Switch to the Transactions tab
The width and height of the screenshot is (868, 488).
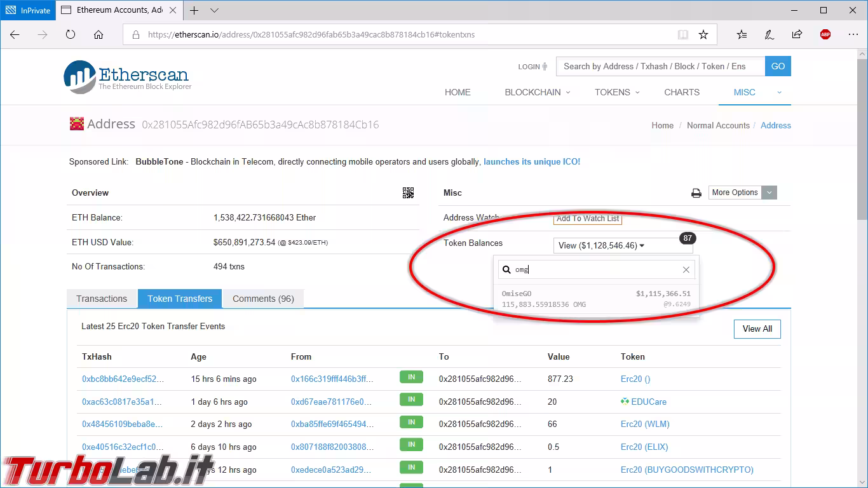pyautogui.click(x=102, y=299)
